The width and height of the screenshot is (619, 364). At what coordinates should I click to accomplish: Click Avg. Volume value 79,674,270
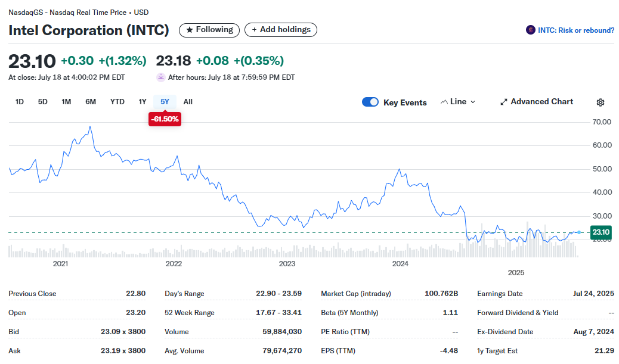click(x=282, y=350)
